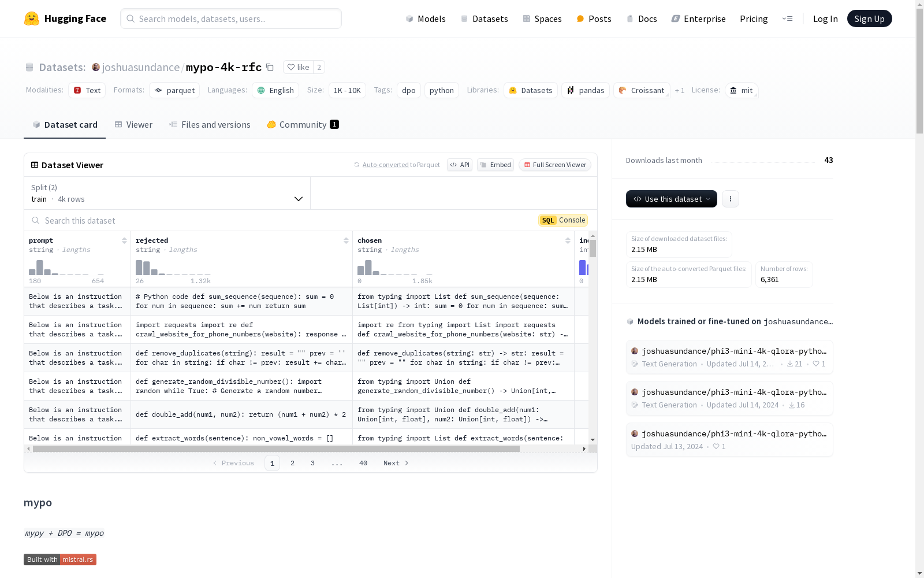Click the like count 2
The width and height of the screenshot is (924, 578).
319,67
